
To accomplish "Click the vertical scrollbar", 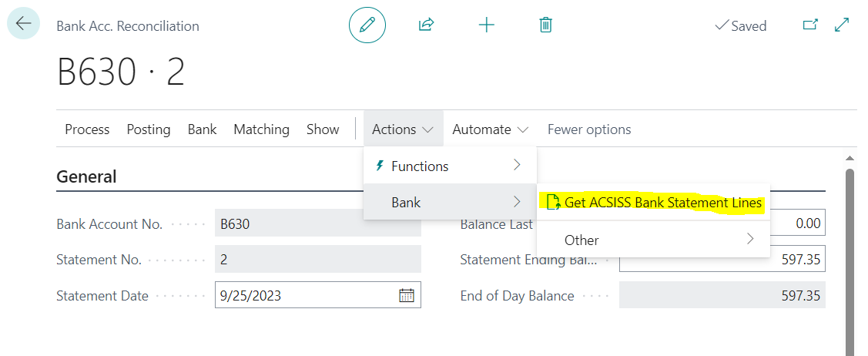I will 850,254.
